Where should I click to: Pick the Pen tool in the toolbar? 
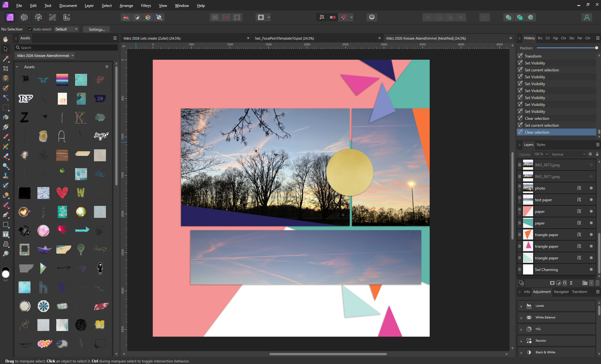tap(6, 215)
